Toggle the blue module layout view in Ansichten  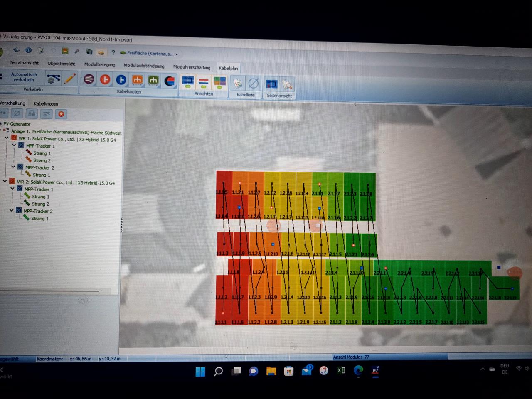coord(188,81)
